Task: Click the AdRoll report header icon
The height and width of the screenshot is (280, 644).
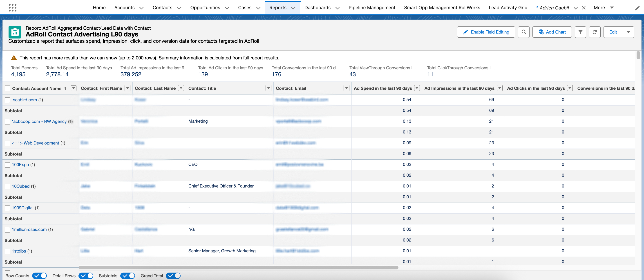Action: 15,32
